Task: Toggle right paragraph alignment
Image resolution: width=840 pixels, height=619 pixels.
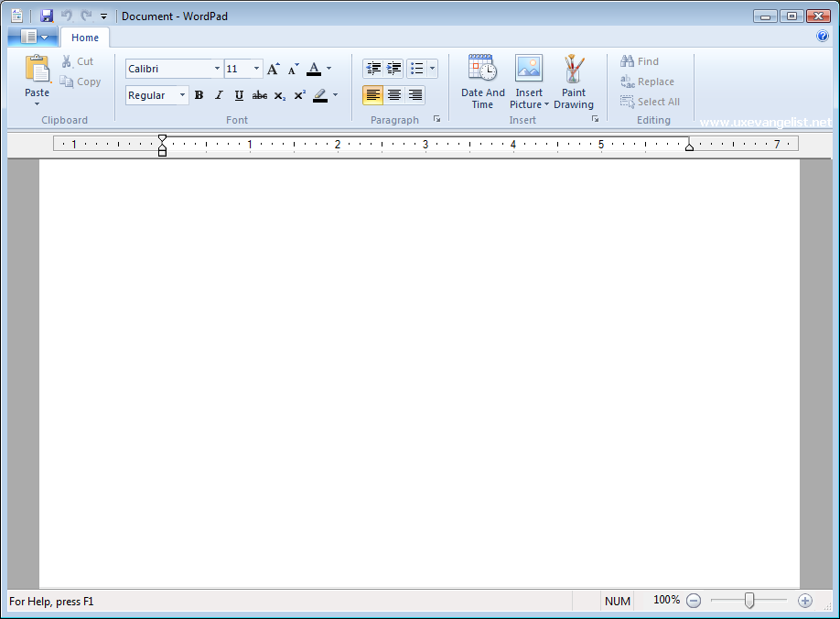Action: (x=415, y=95)
